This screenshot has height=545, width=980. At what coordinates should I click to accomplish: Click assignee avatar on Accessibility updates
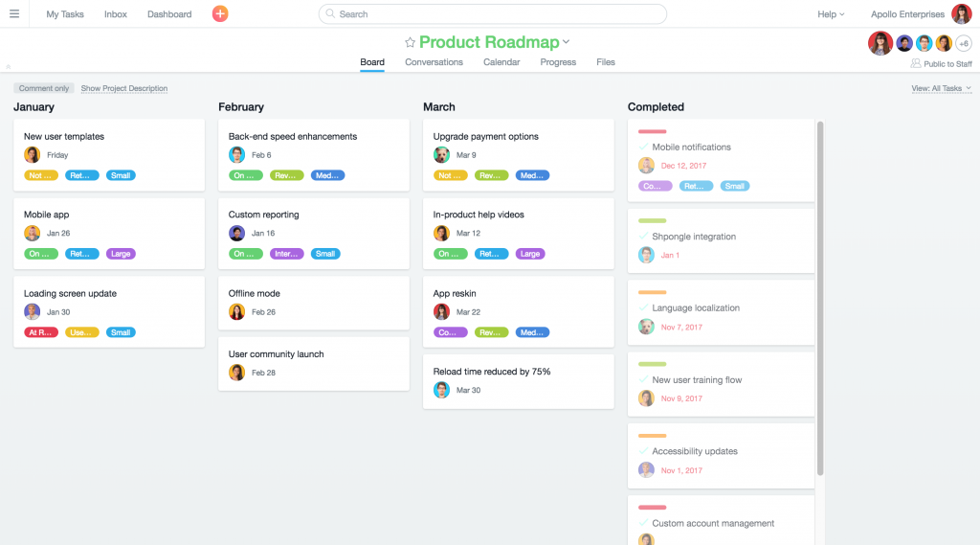(646, 470)
